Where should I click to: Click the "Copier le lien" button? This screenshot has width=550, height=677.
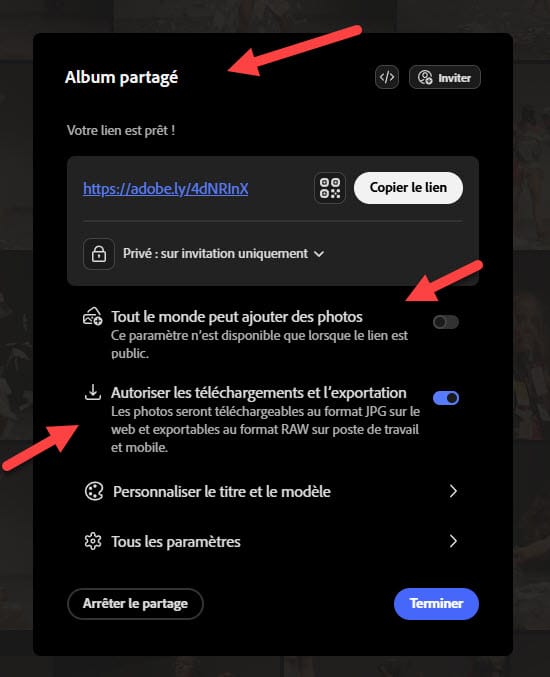(x=408, y=188)
